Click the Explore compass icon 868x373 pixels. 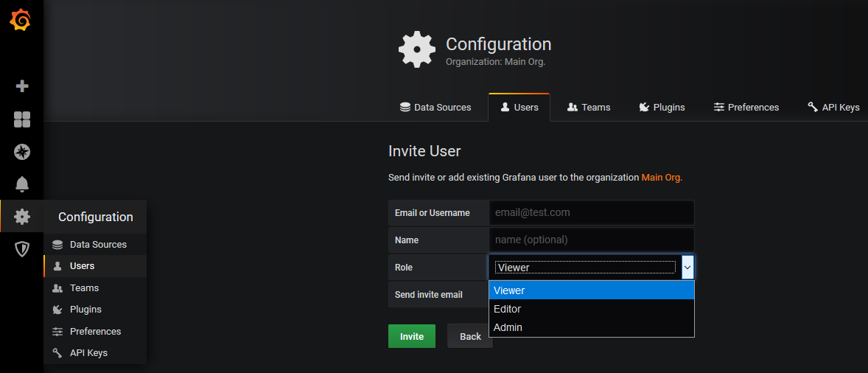22,152
